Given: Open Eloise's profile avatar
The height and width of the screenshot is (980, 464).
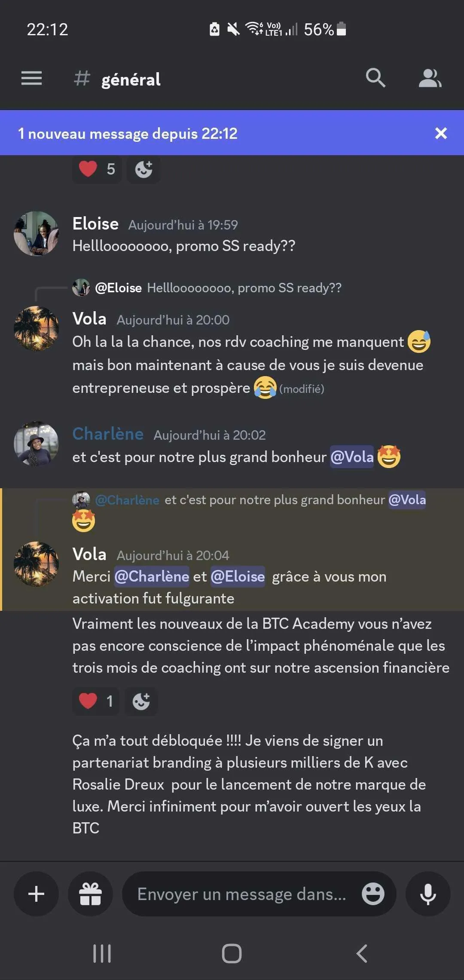Looking at the screenshot, I should point(36,233).
